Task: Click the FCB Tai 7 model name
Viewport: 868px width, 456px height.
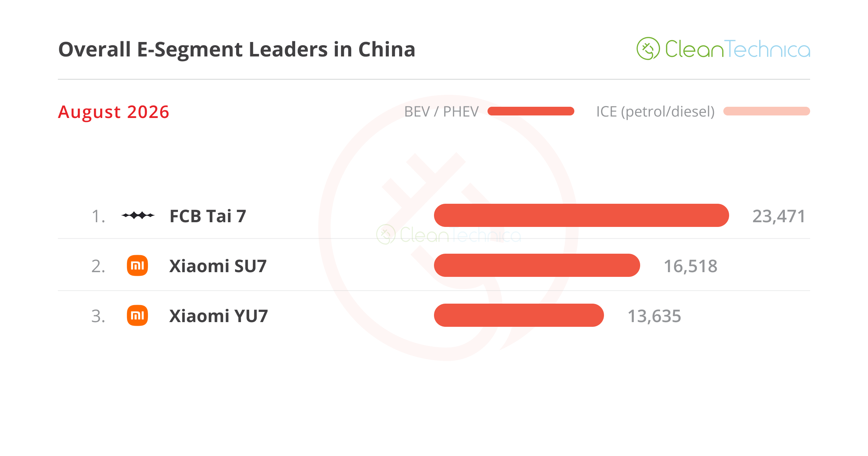Action: coord(208,216)
